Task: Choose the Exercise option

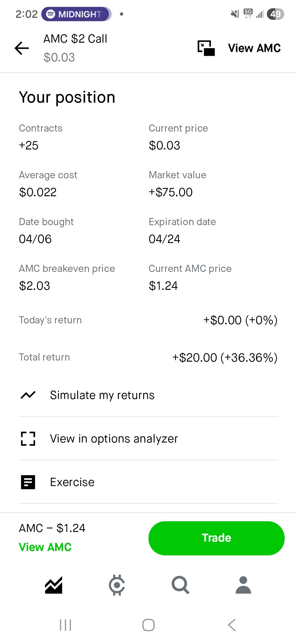Action: pyautogui.click(x=72, y=482)
